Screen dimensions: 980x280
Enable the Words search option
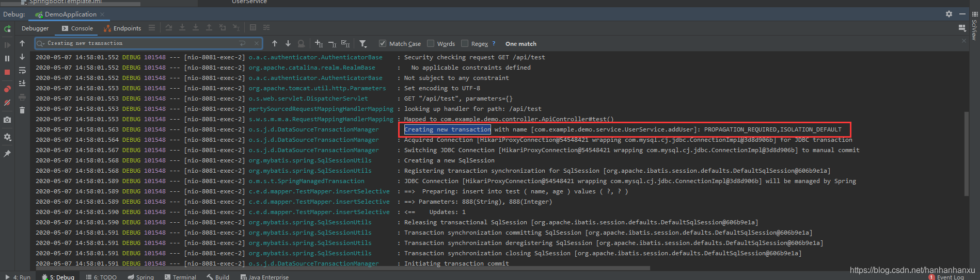(x=431, y=44)
